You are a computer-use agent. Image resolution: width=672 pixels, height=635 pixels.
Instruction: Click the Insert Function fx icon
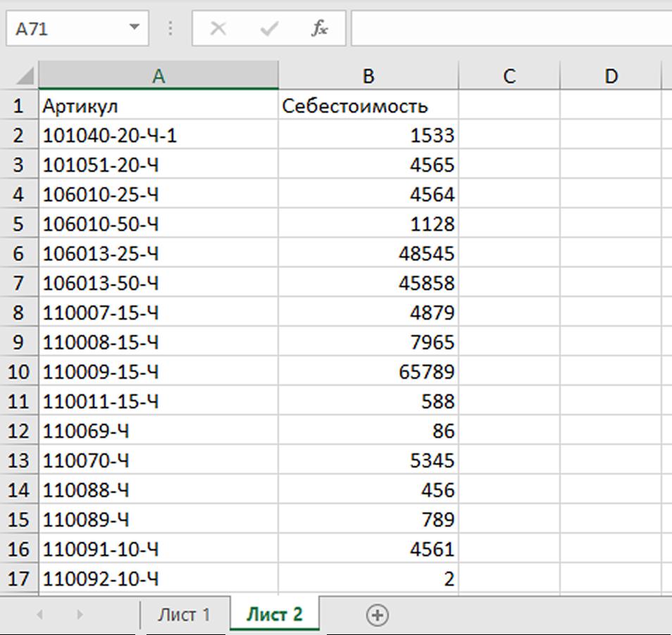click(x=320, y=29)
